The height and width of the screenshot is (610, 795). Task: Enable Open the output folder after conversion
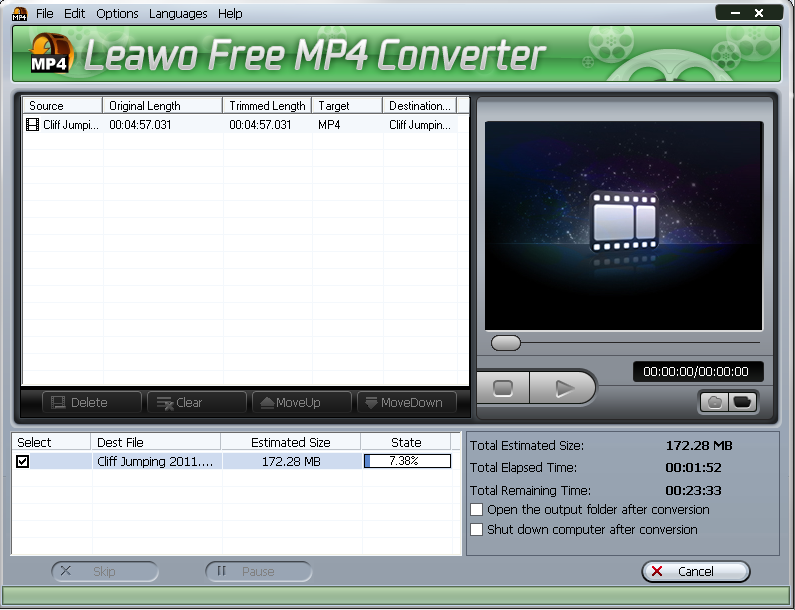tap(477, 510)
